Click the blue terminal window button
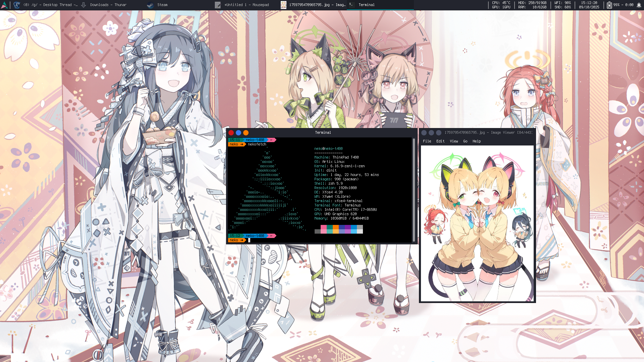This screenshot has height=362, width=644. [x=238, y=133]
